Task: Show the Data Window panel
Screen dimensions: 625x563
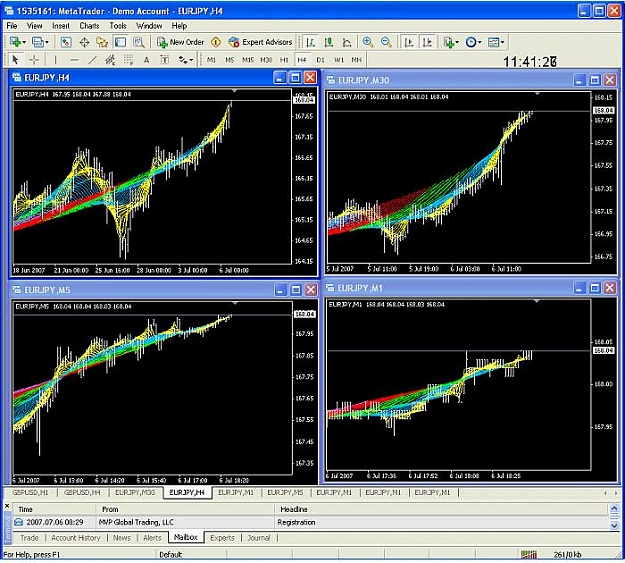Action: [x=84, y=42]
